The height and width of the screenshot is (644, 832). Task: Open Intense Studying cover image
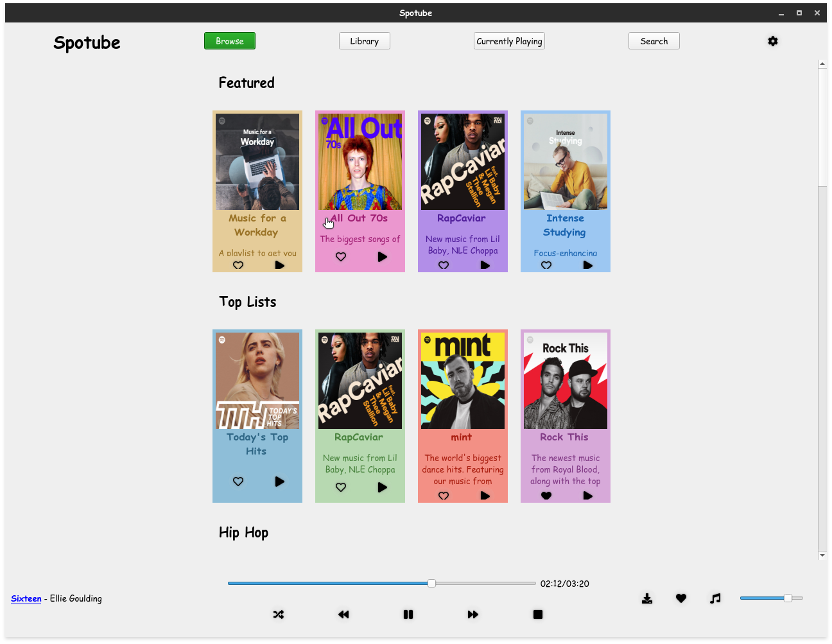pyautogui.click(x=566, y=162)
